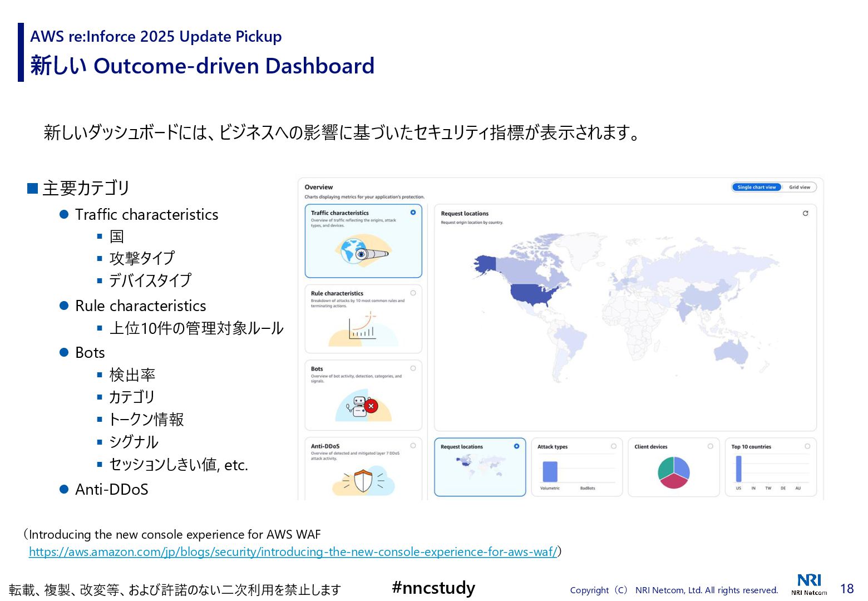
Task: Click the copyright notice text
Action: click(674, 590)
